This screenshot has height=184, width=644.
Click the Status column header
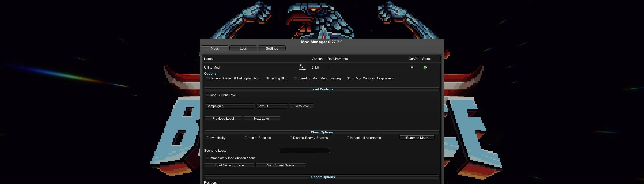(x=427, y=59)
